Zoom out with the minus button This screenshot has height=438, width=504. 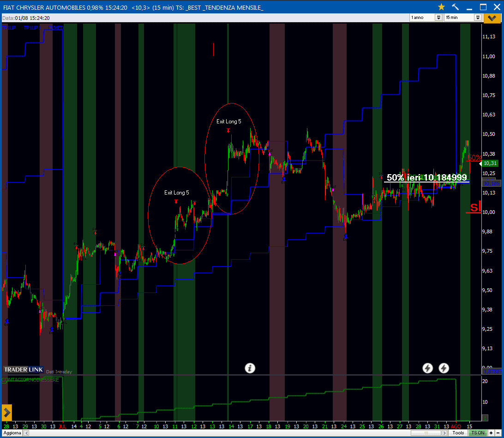pos(498,433)
